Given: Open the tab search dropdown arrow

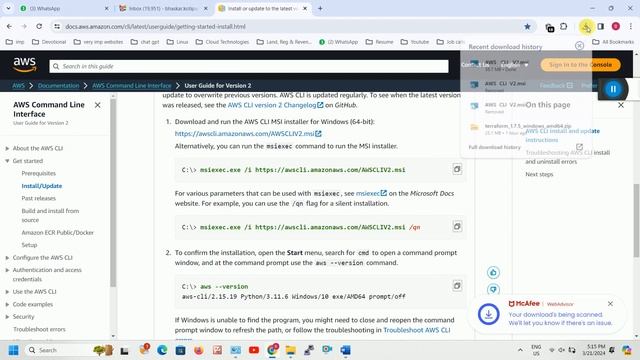Looking at the screenshot, I should pos(8,8).
